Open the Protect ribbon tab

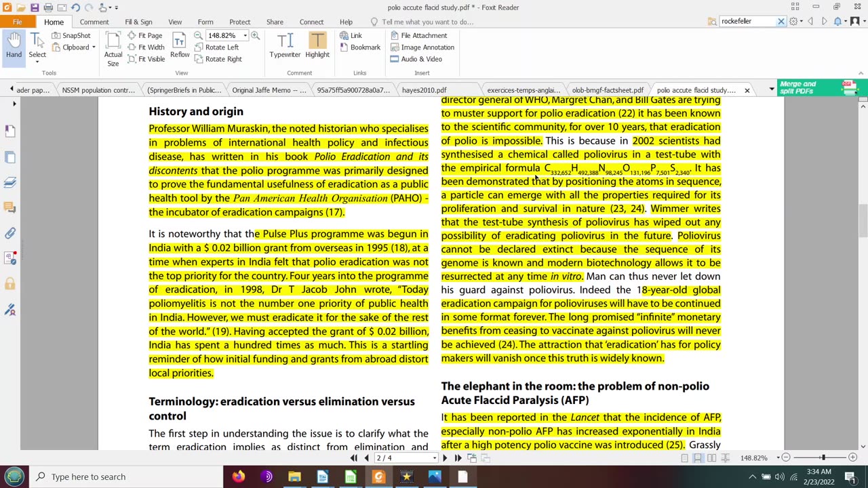(x=239, y=22)
